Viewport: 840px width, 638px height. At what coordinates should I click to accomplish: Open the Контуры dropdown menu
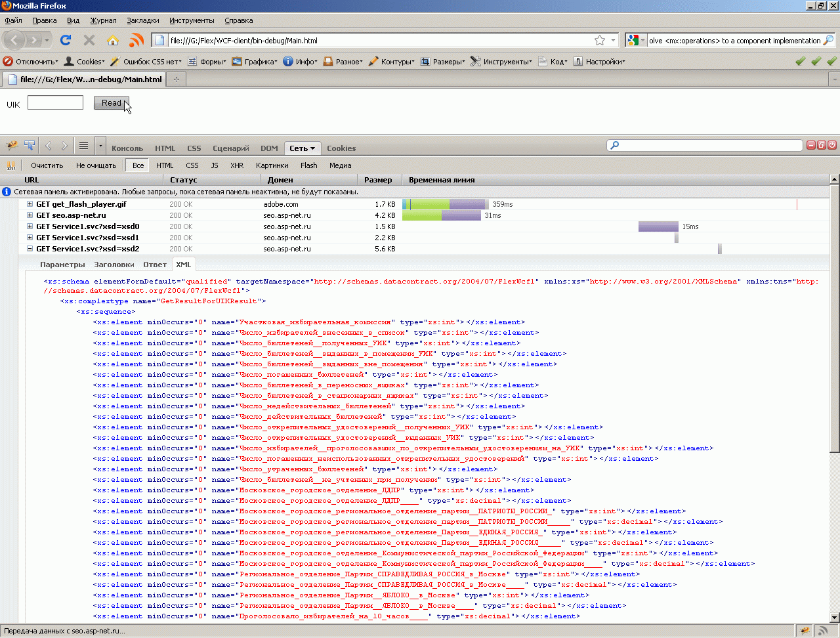[391, 61]
